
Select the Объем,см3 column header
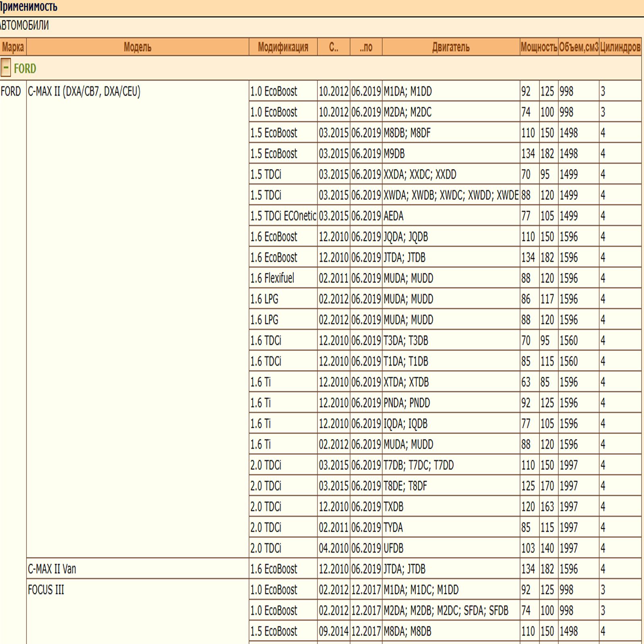pos(578,47)
